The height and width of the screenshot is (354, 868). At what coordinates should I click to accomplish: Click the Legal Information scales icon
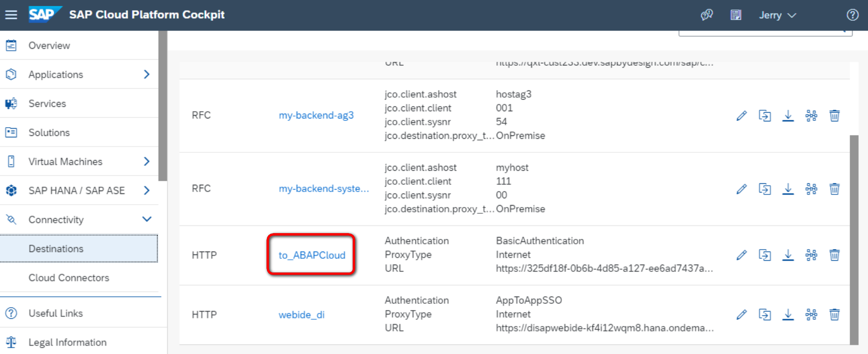tap(11, 342)
